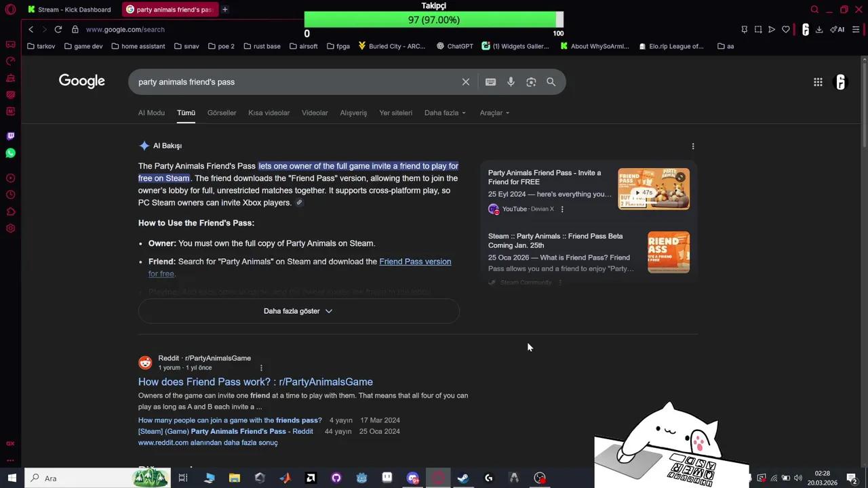Submit the query via the magnifier icon
Screen dimensions: 868x488
[x=551, y=82]
